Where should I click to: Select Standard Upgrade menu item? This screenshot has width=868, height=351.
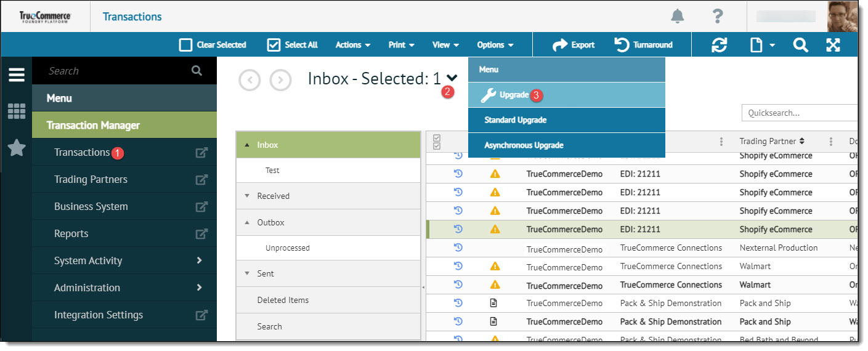[567, 120]
